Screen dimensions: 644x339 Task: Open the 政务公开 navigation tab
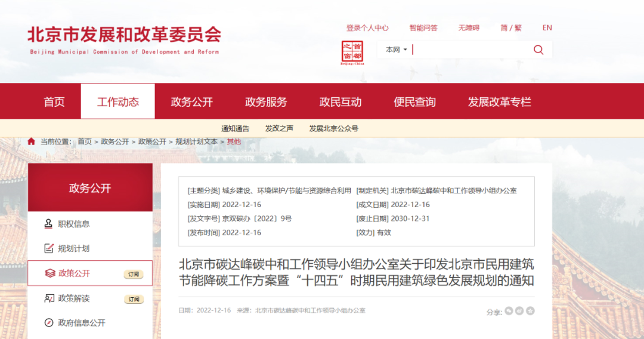(x=192, y=102)
